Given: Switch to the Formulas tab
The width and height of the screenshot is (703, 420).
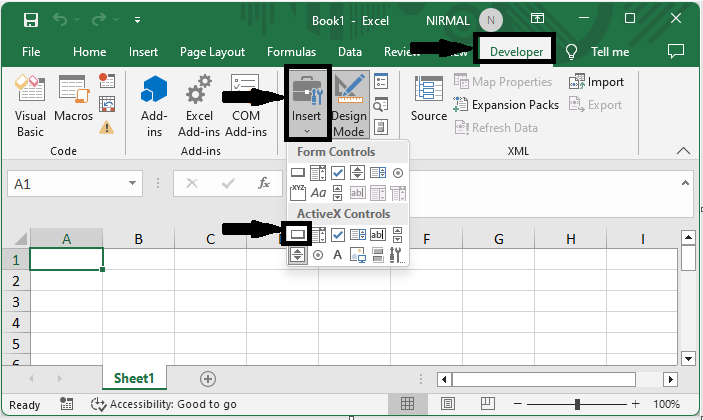Looking at the screenshot, I should pyautogui.click(x=291, y=52).
